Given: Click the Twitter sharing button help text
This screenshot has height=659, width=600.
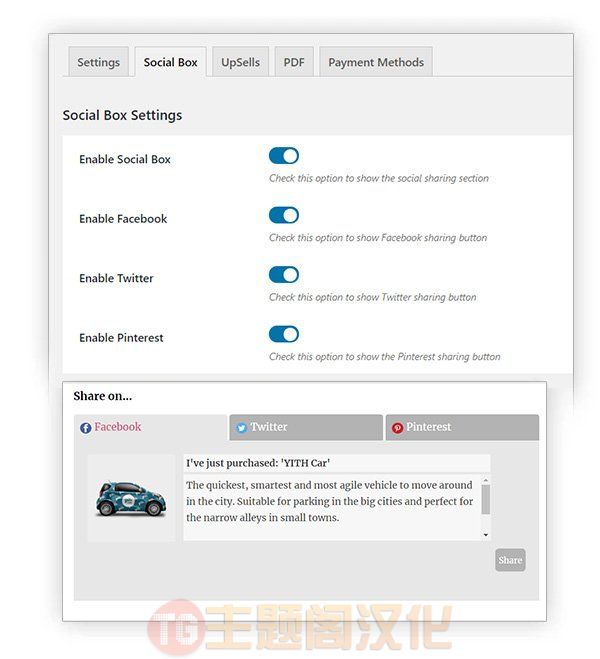Looking at the screenshot, I should point(373,297).
